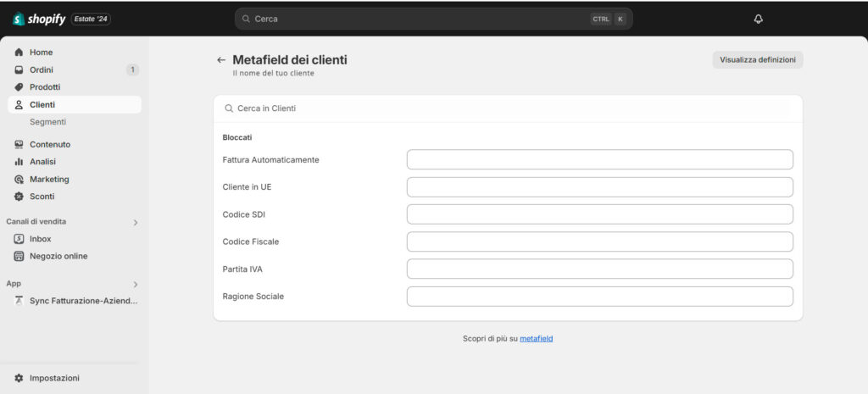868x394 pixels.
Task: Expand the Canali di vendita section
Action: pyautogui.click(x=135, y=222)
